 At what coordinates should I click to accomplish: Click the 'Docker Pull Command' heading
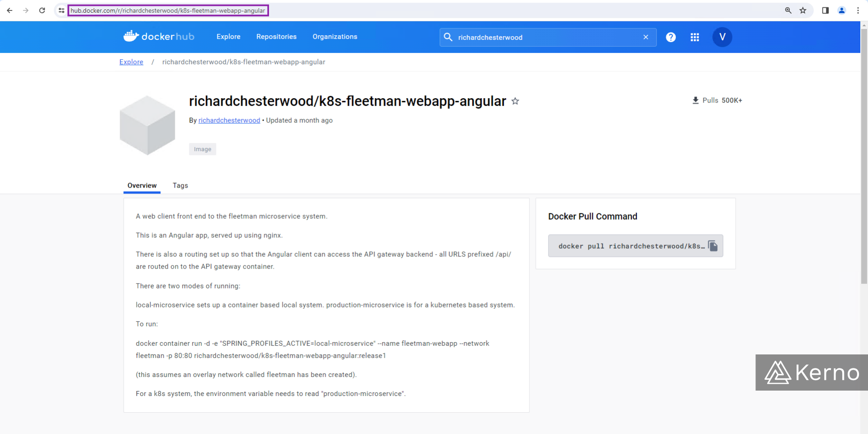point(593,217)
